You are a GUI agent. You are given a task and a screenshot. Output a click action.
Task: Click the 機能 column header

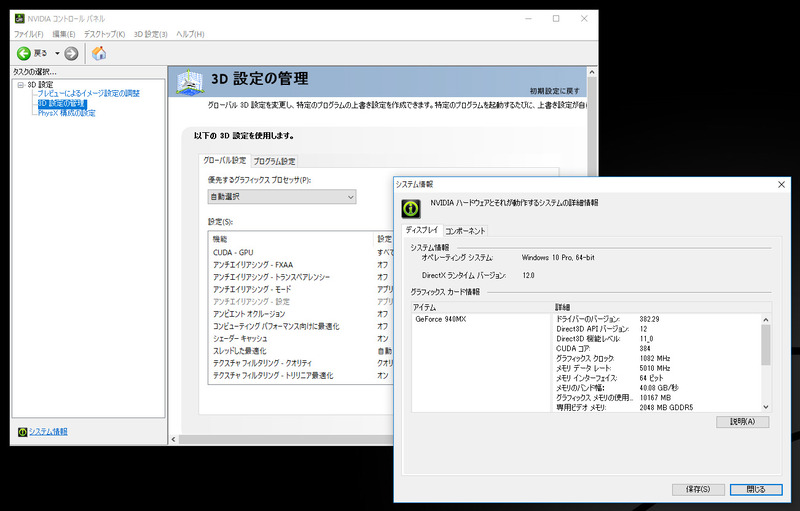[291, 239]
